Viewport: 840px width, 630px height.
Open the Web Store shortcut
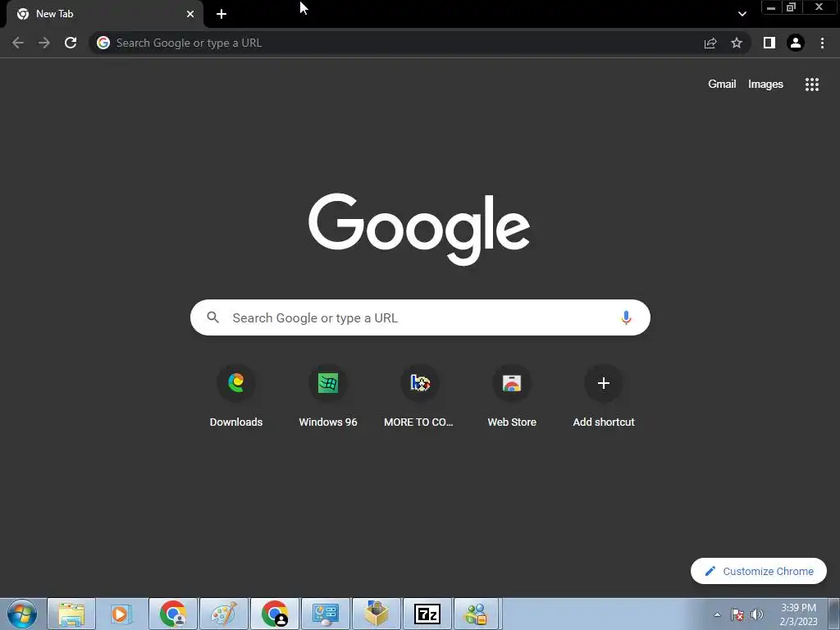pyautogui.click(x=512, y=396)
